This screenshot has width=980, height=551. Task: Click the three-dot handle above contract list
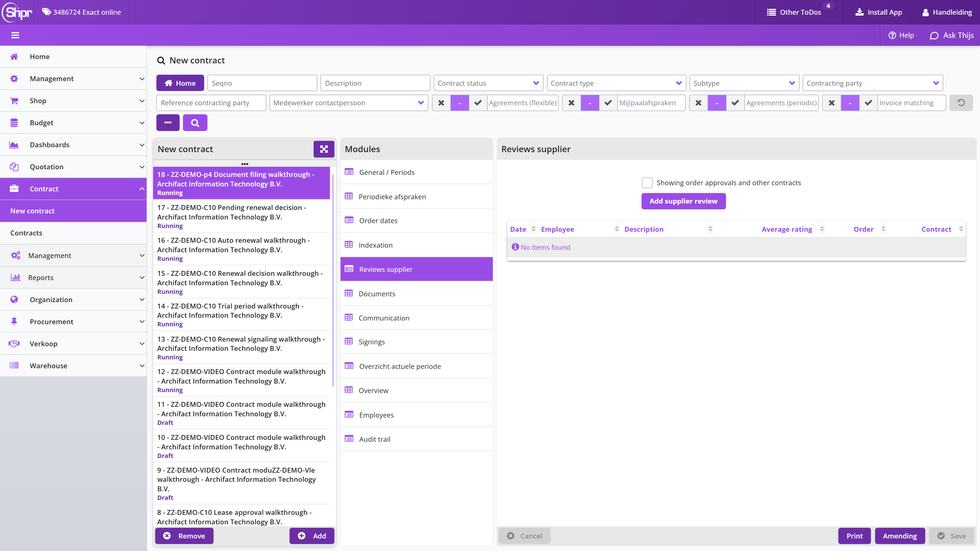coord(245,164)
